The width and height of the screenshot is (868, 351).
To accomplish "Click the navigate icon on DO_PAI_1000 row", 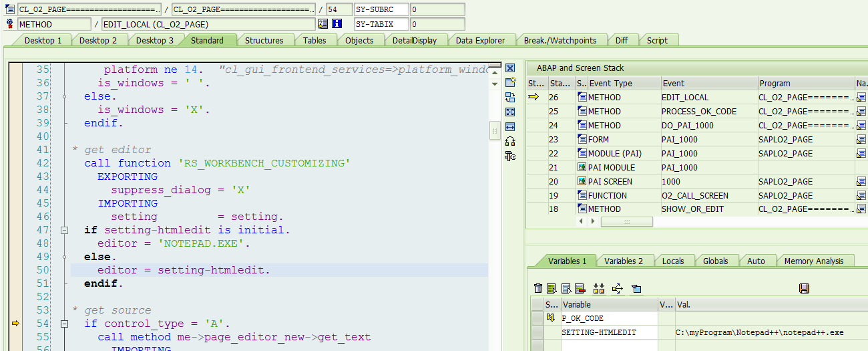I will (x=861, y=126).
